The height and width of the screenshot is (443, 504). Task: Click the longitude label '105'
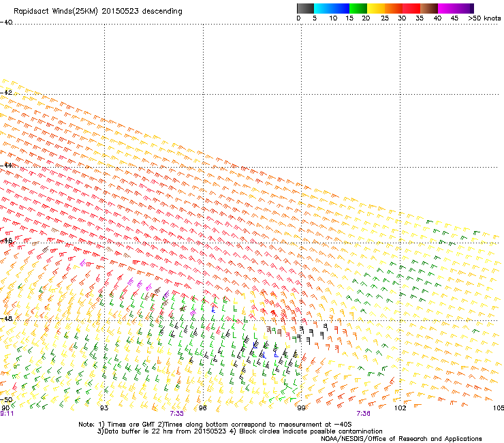[x=499, y=408]
